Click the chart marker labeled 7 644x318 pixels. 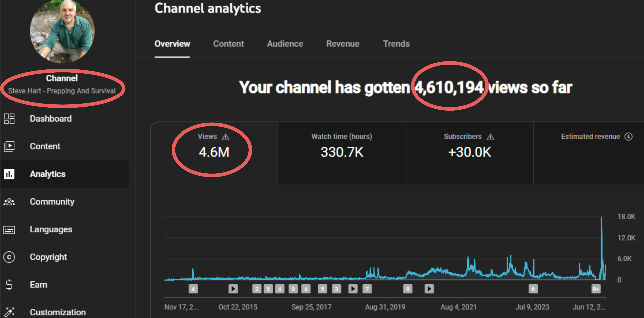[367, 289]
